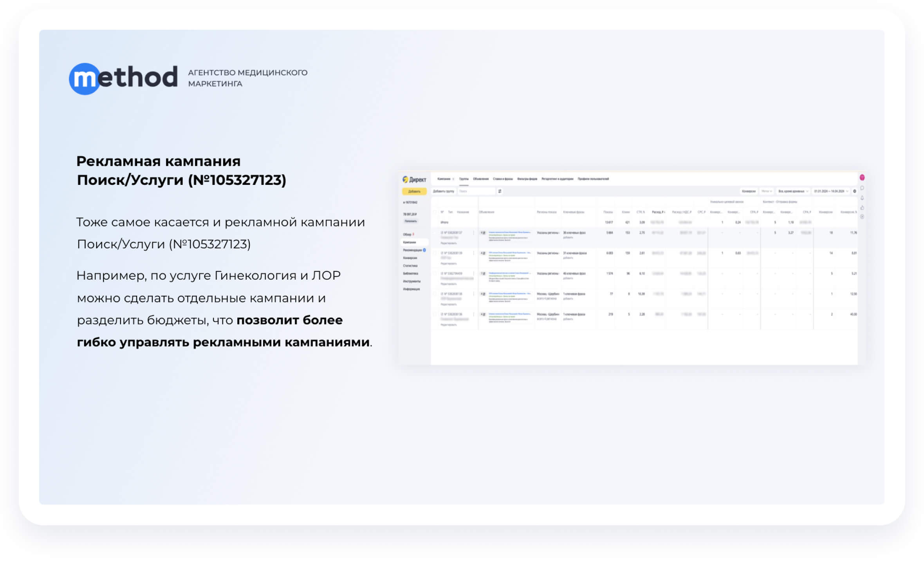Click the thumbs-up feedback icon
The width and height of the screenshot is (924, 568).
(x=862, y=208)
